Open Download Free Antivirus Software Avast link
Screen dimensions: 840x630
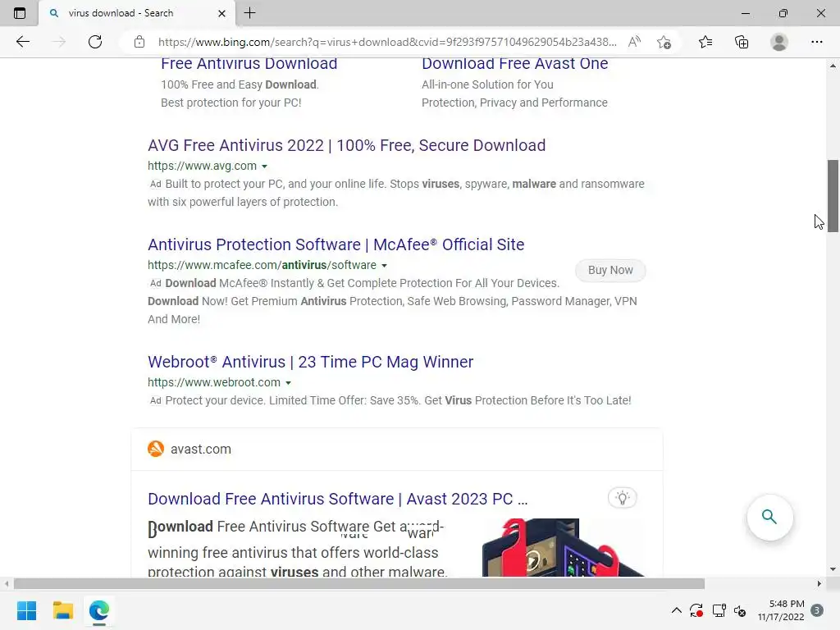(x=338, y=499)
